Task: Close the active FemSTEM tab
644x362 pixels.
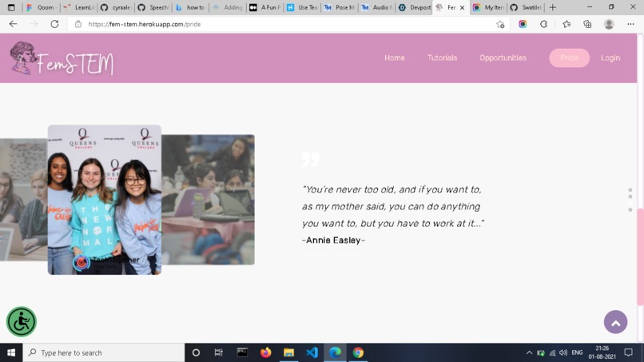Action: [x=462, y=7]
